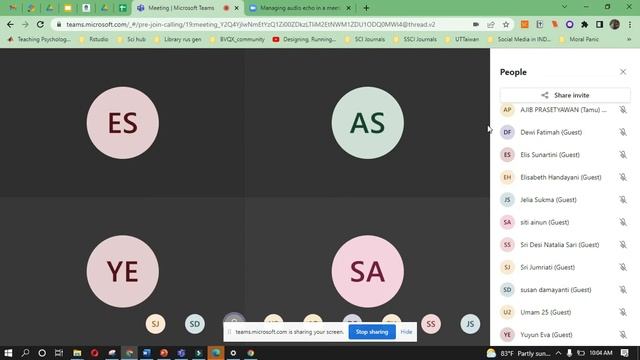Open participant Jelia Sukma (Guest)

point(548,200)
